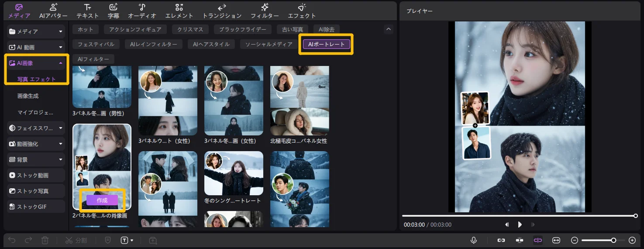Viewport: 644px width, 249px height.
Task: Step to previous frame in player
Action: (507, 225)
